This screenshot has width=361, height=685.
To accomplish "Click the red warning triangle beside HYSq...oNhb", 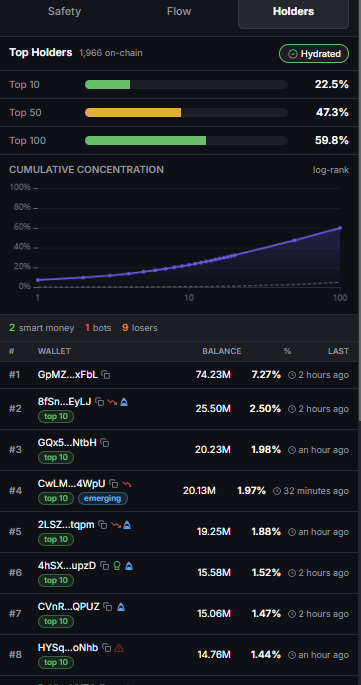I will tap(119, 648).
